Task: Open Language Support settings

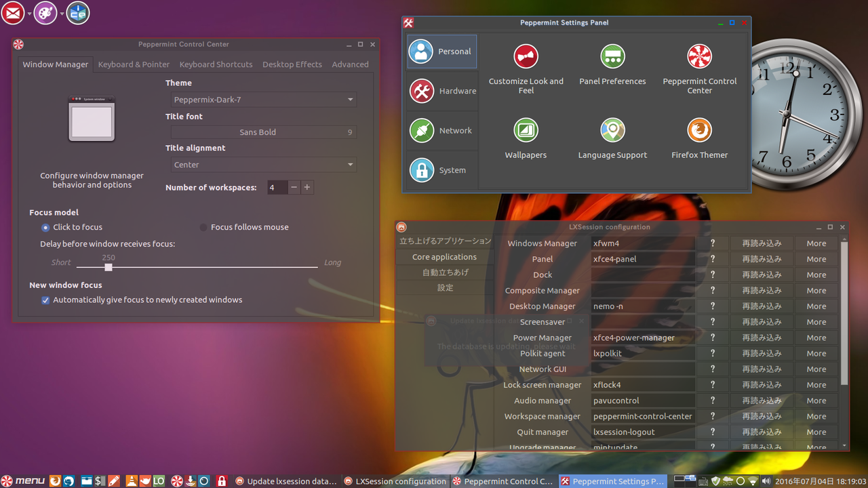Action: 612,139
